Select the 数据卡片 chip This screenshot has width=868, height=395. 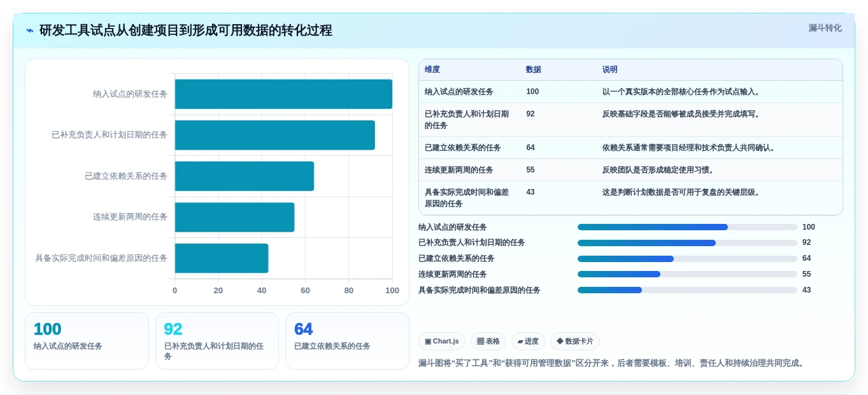point(575,341)
